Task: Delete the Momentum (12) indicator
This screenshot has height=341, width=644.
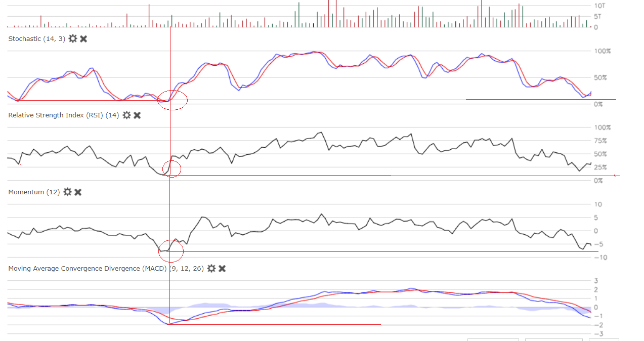Action: 78,192
